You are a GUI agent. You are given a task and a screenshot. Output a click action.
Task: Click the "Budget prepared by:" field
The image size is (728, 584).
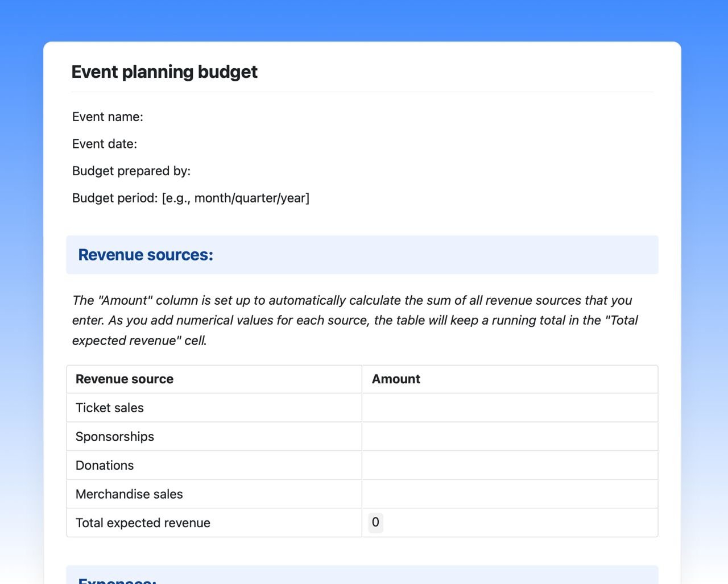(131, 171)
